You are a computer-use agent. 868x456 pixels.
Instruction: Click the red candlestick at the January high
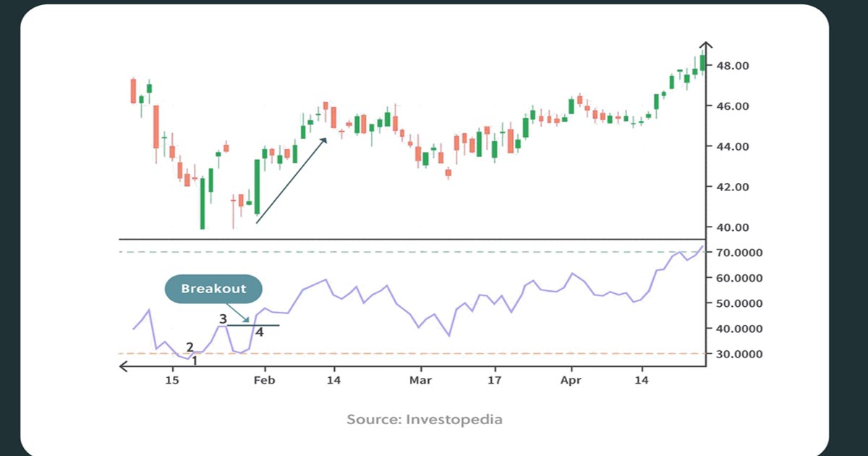(x=133, y=90)
